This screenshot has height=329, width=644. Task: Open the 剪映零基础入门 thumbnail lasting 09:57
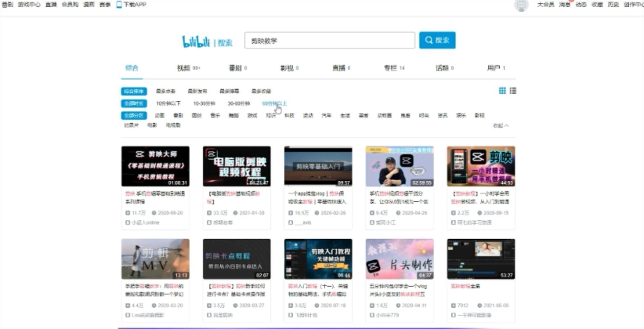318,166
